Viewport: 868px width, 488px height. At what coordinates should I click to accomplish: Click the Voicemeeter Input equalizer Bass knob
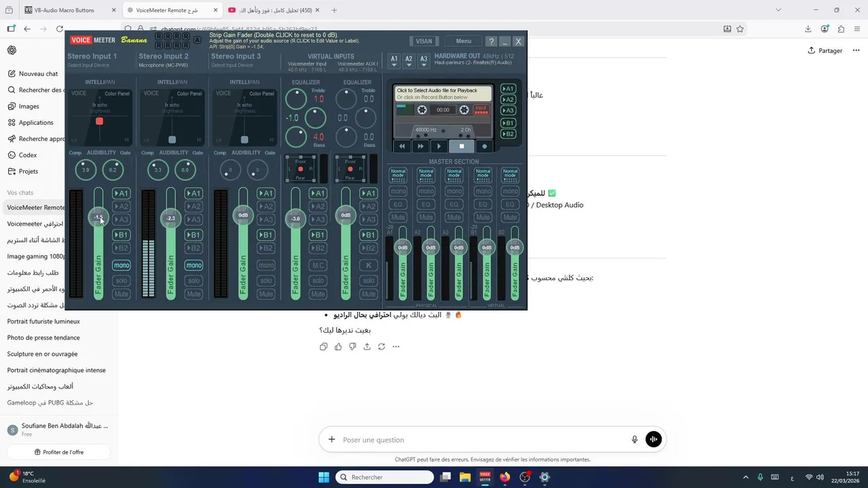tap(296, 138)
